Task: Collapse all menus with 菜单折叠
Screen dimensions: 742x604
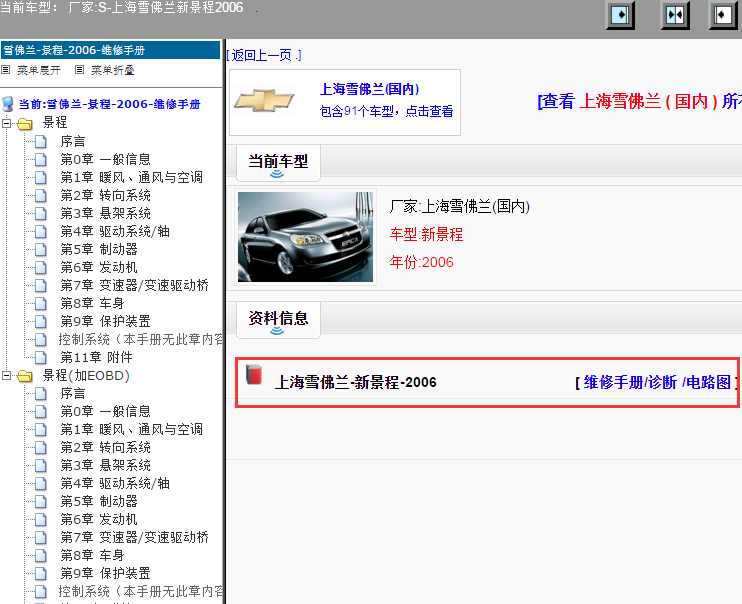Action: (x=113, y=70)
